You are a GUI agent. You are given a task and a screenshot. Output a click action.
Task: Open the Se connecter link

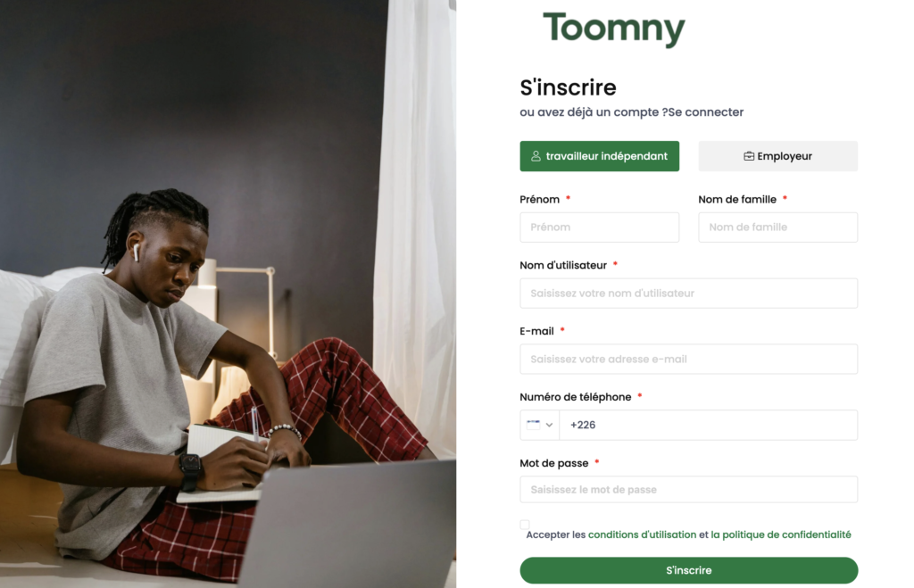(x=706, y=112)
